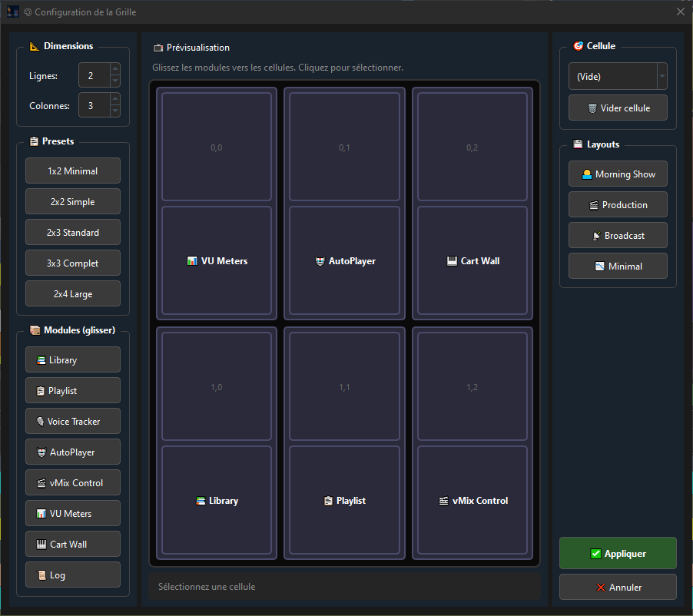
Task: Select the AutoPlayer cell in preview grid
Action: [x=344, y=261]
